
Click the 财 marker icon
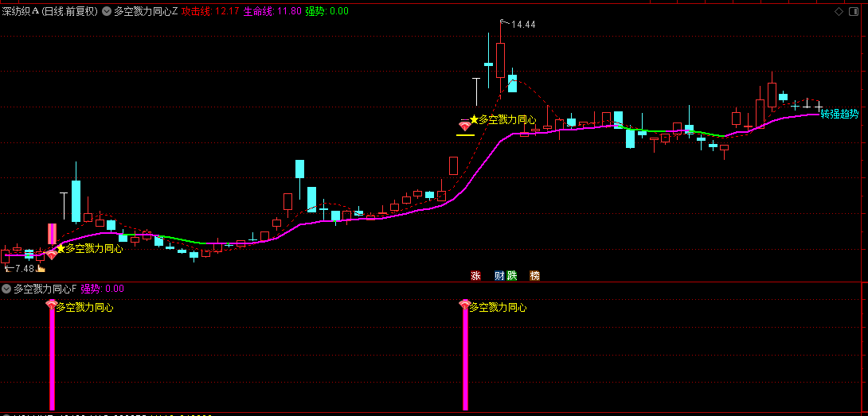[499, 275]
